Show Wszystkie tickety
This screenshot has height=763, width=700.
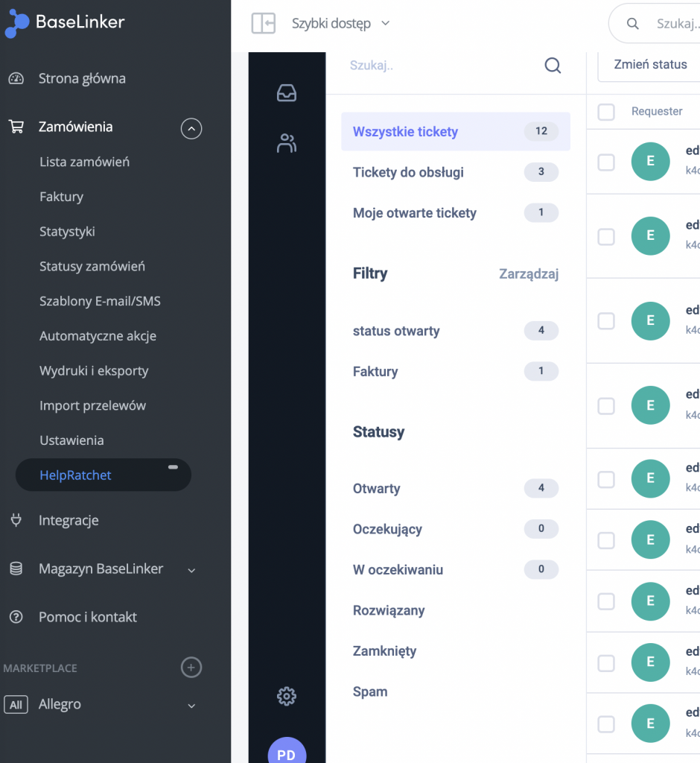coord(456,131)
